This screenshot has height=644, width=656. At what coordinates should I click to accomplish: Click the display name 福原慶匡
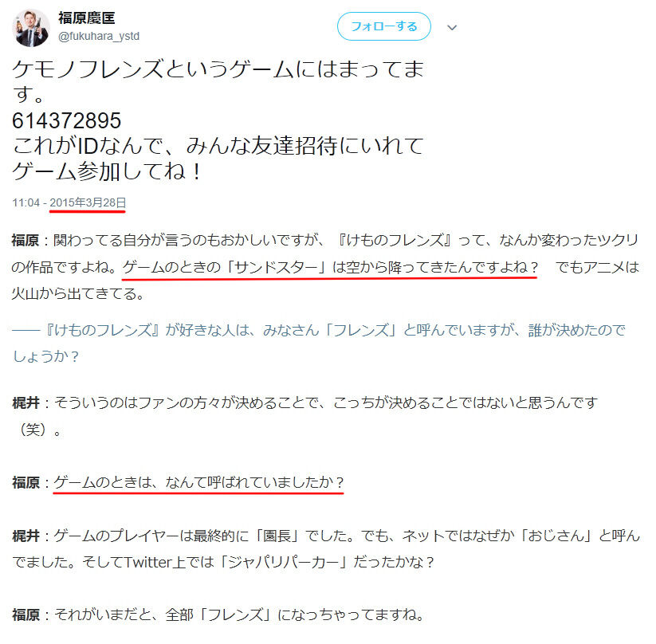87,18
